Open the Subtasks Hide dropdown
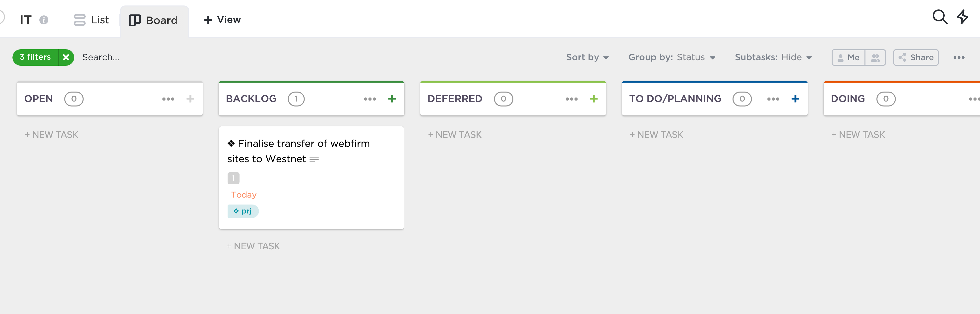 pyautogui.click(x=773, y=57)
